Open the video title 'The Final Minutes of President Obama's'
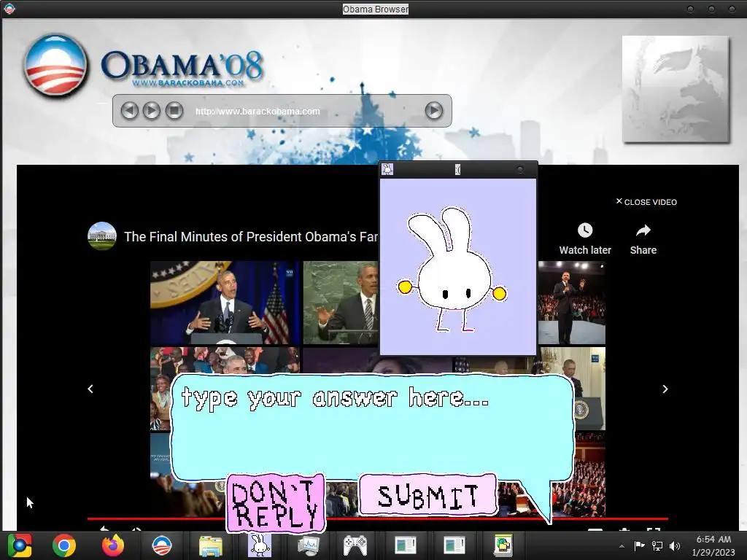Viewport: 747px width, 560px height. [x=251, y=237]
